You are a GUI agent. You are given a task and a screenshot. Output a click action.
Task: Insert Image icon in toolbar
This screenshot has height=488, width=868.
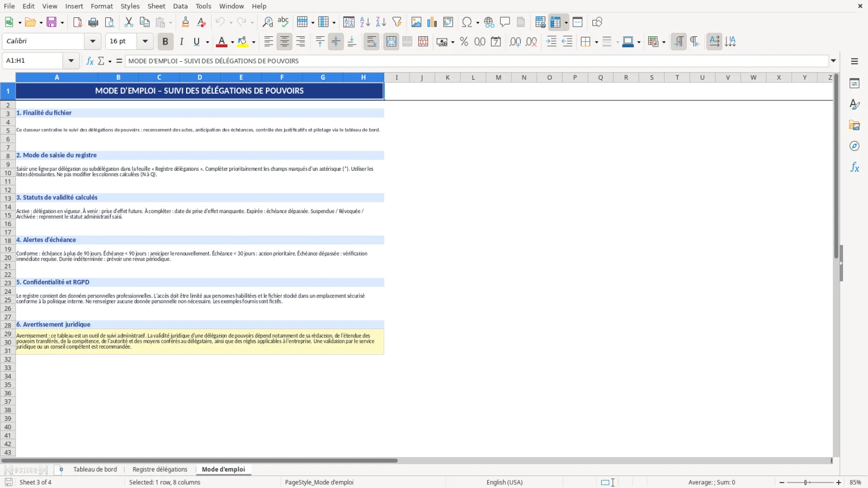coord(417,22)
